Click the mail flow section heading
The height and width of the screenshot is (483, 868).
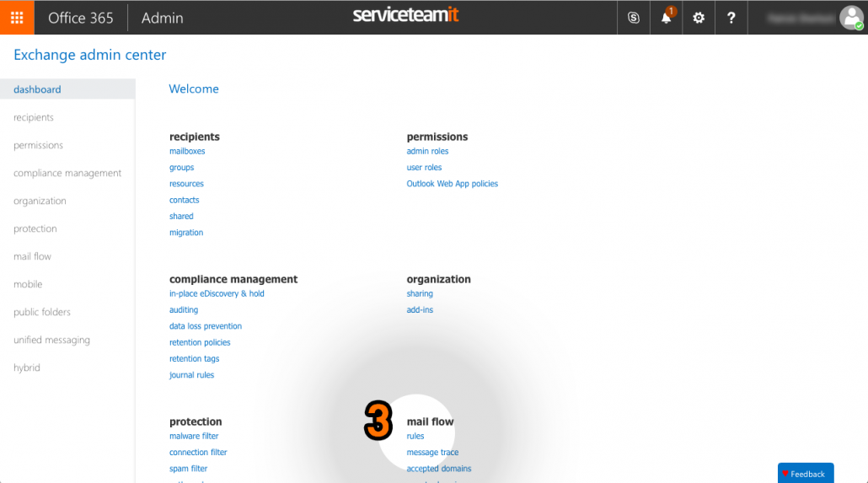point(430,421)
